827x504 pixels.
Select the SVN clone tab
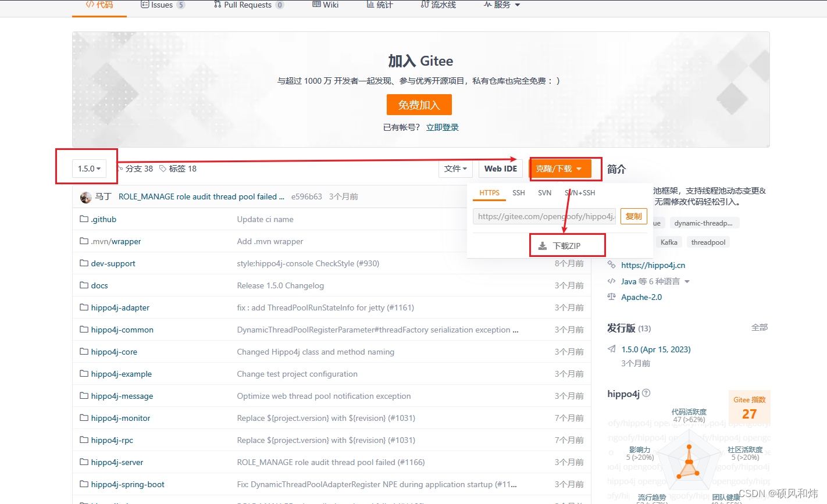pyautogui.click(x=544, y=193)
